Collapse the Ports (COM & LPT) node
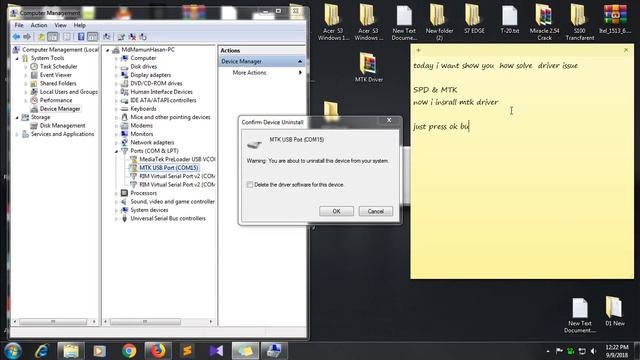The image size is (640, 360). pyautogui.click(x=116, y=151)
